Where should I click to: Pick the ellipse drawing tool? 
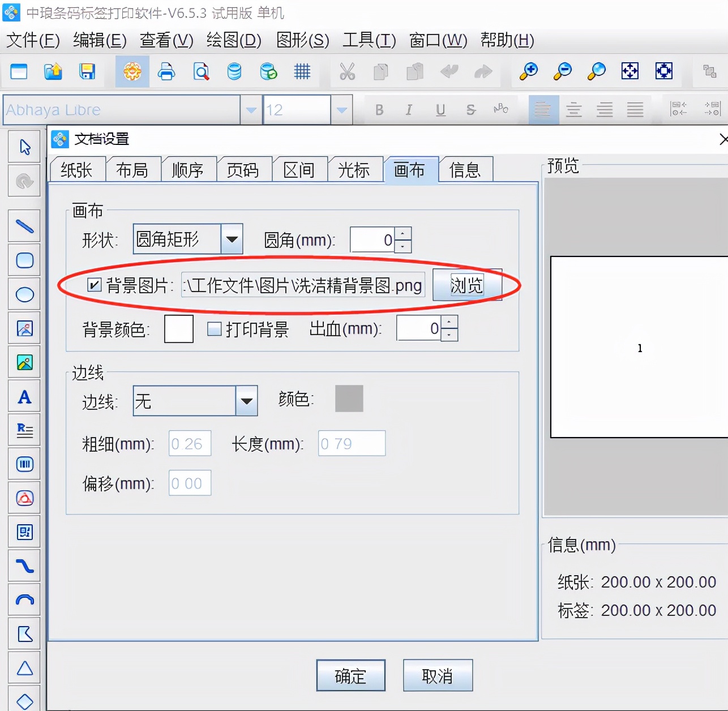(24, 294)
